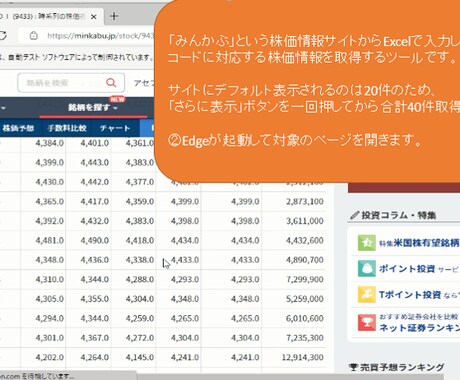
Task: Click the minkabu.jp URL address field
Action: 100,35
